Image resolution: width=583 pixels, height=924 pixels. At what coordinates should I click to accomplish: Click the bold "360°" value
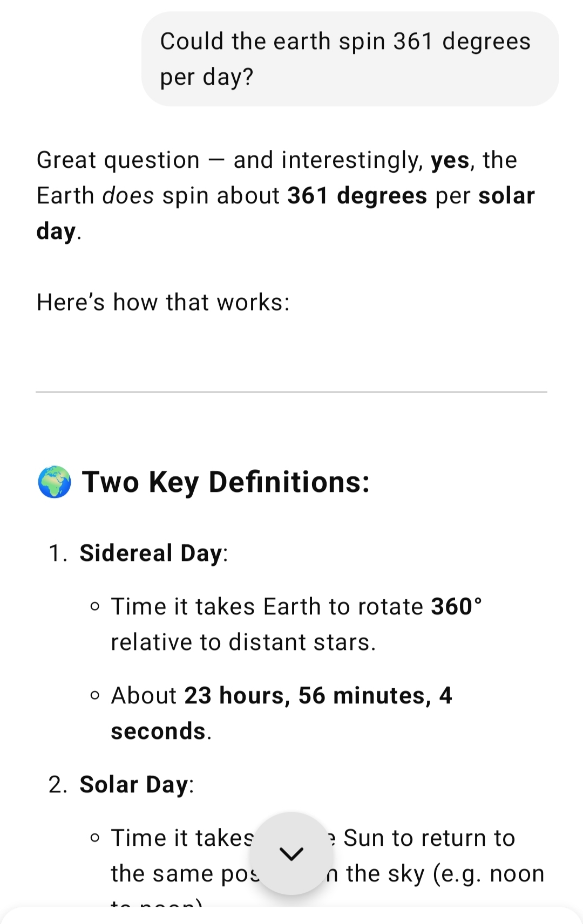pyautogui.click(x=456, y=607)
